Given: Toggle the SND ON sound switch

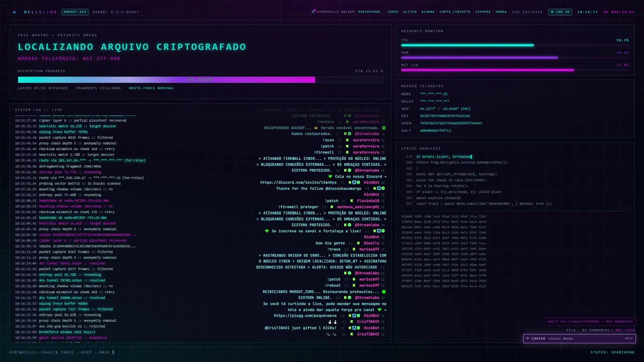Looking at the screenshot, I should 560,12.
